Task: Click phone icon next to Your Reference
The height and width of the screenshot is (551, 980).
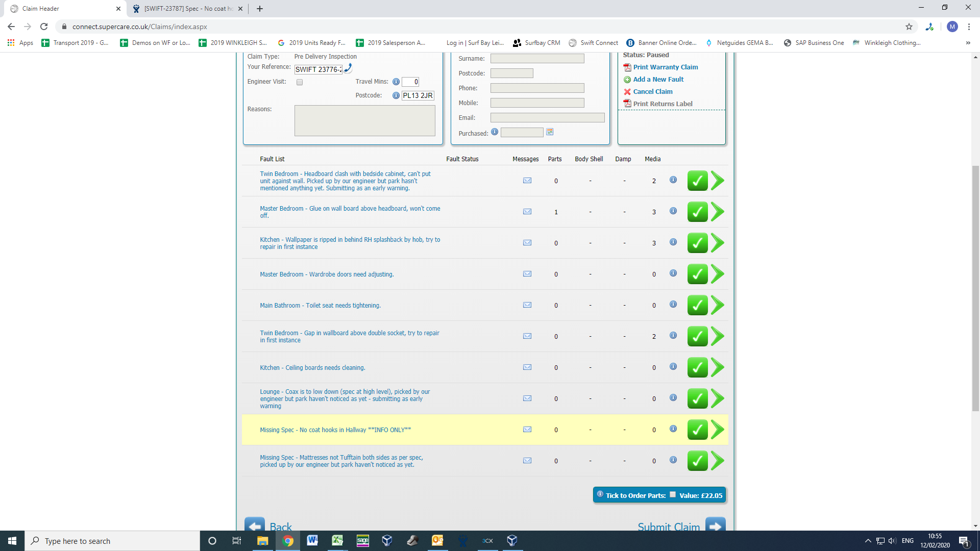Action: [x=348, y=68]
